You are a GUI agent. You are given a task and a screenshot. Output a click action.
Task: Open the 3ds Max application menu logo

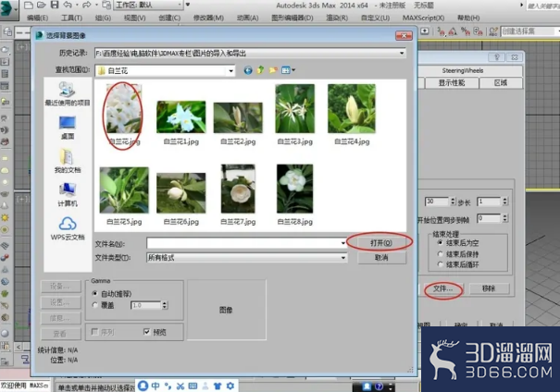7,9
